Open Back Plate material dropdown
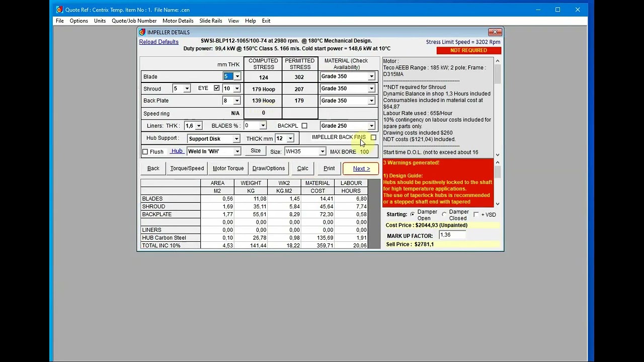This screenshot has width=644, height=362. (x=371, y=101)
